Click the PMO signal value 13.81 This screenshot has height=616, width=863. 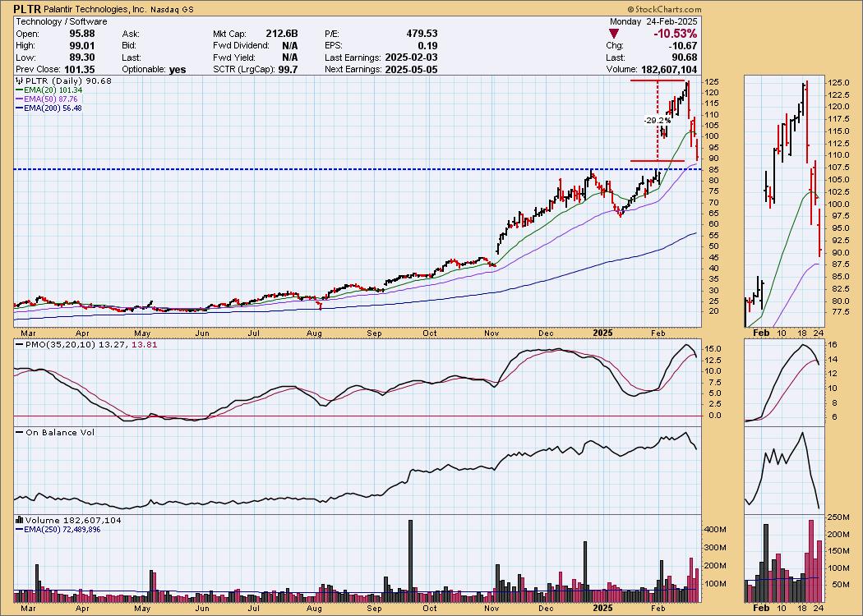pos(143,345)
